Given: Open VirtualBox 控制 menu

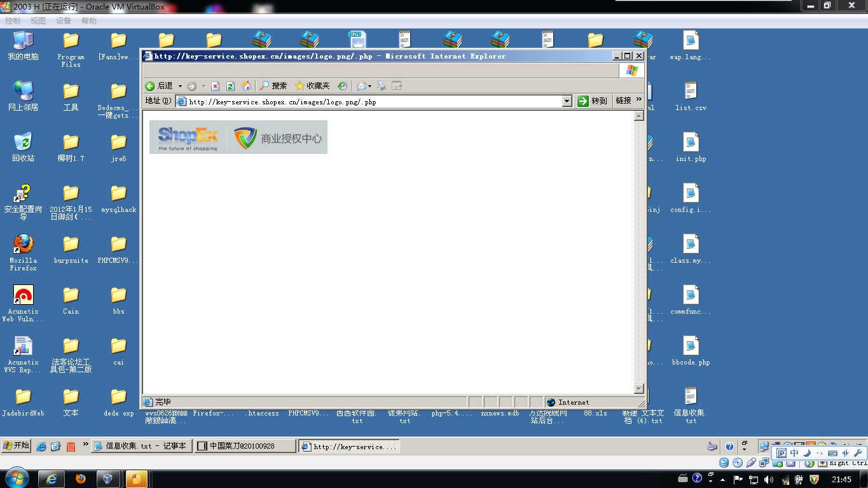Looking at the screenshot, I should pyautogui.click(x=13, y=21).
